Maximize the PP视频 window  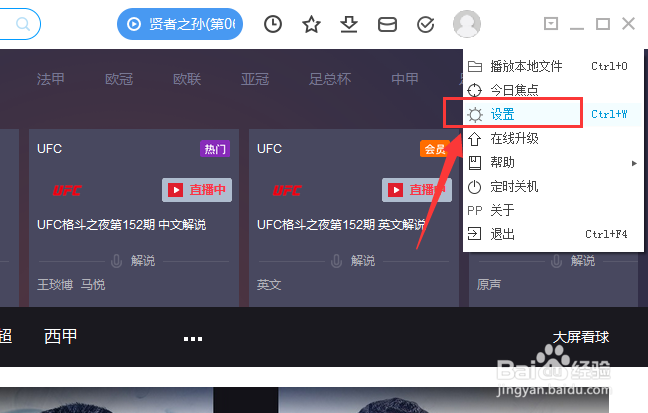(x=603, y=24)
